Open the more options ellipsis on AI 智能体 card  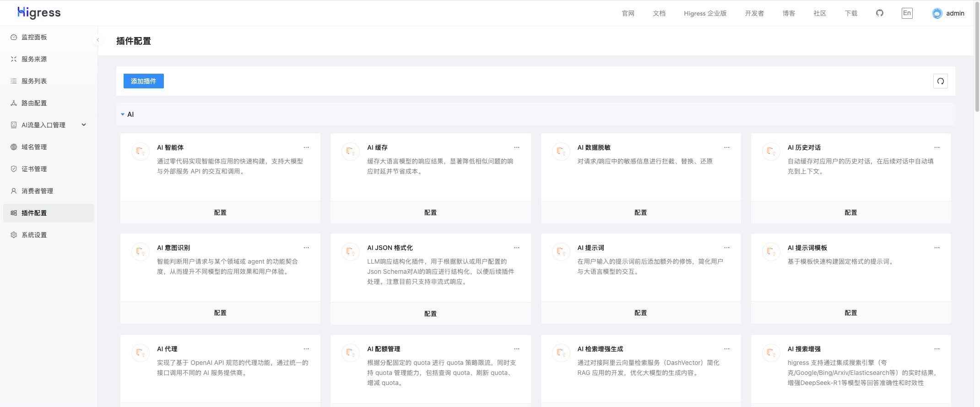click(306, 147)
